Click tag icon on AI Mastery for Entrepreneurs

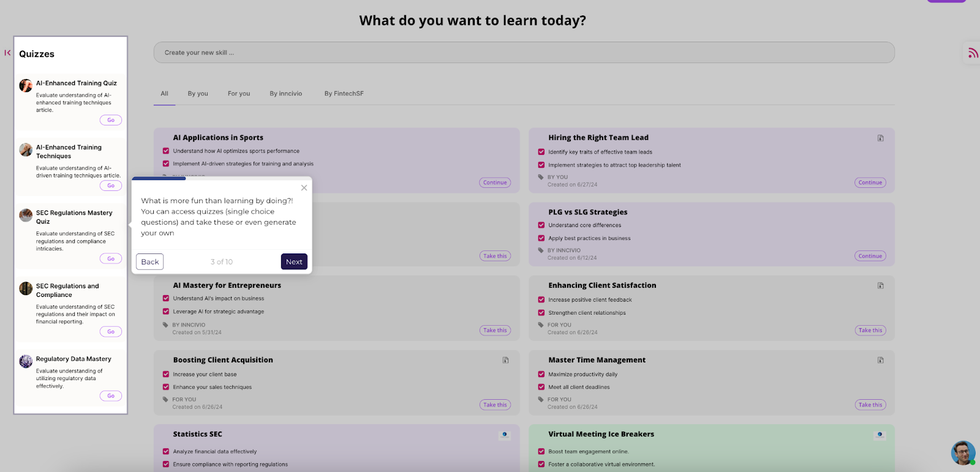[165, 325]
